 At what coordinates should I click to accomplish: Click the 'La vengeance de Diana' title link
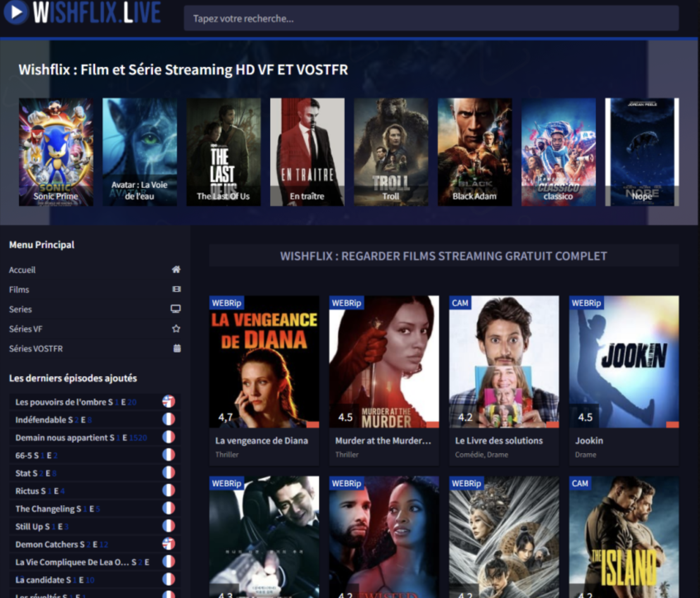click(x=262, y=441)
